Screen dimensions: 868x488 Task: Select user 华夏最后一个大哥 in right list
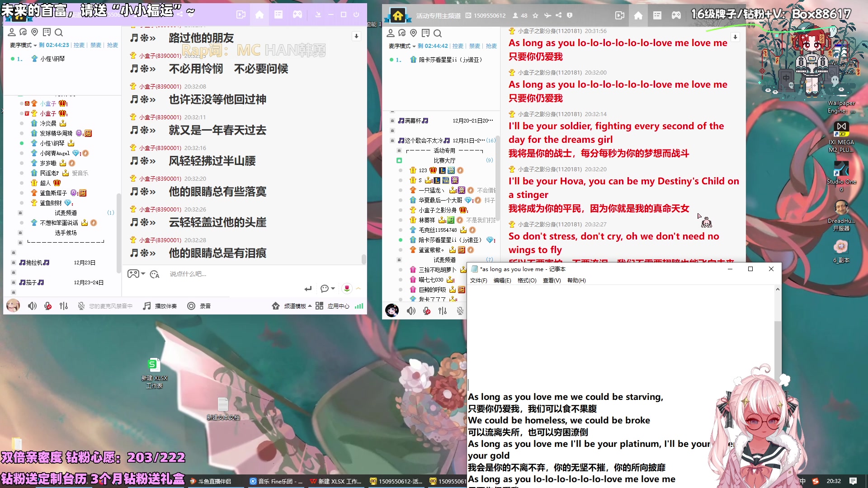(x=440, y=200)
